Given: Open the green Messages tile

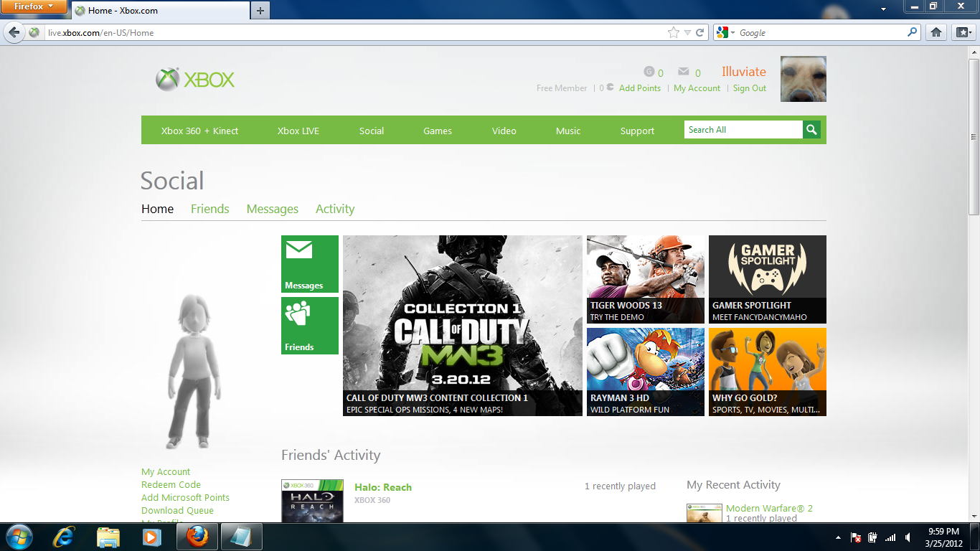Looking at the screenshot, I should (x=310, y=264).
